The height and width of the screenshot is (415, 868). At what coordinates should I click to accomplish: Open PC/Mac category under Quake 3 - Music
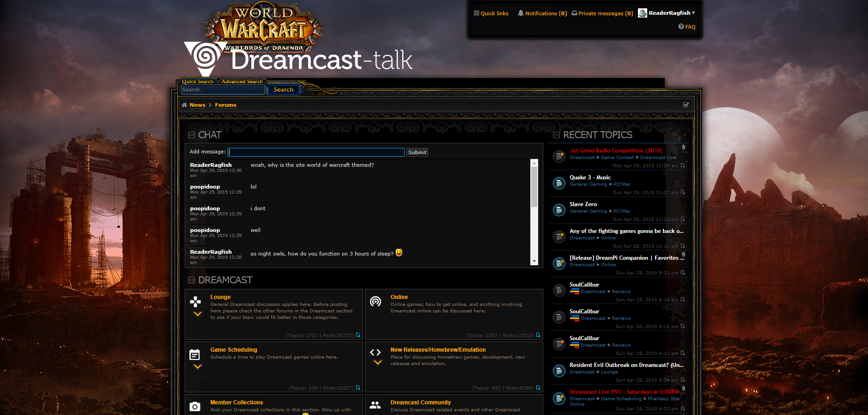click(622, 184)
